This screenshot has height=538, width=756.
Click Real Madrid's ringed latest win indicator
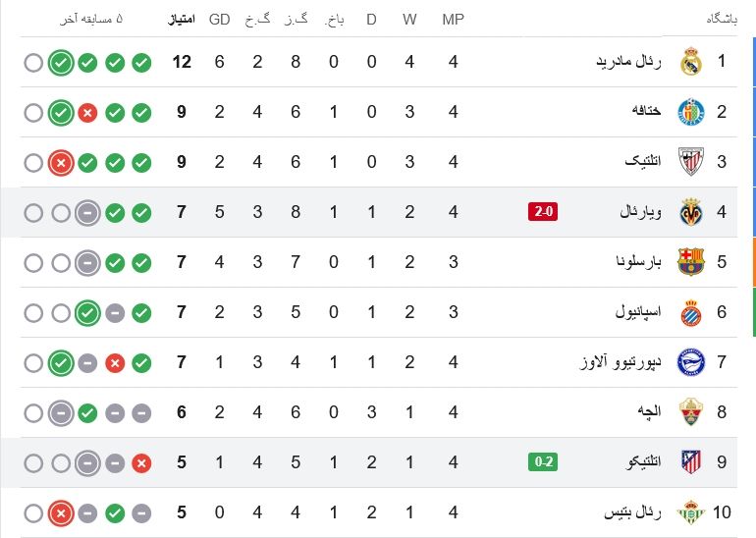click(61, 63)
